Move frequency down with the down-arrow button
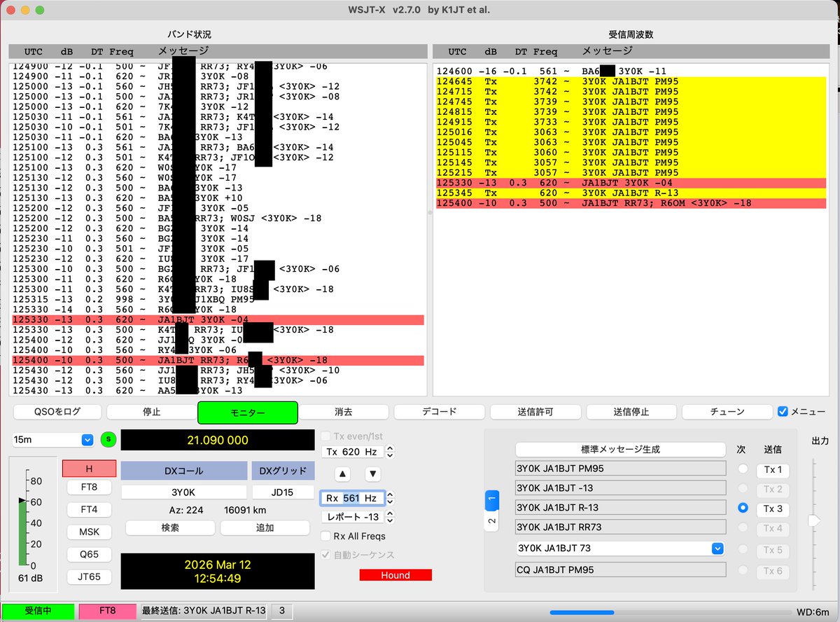Screen dimensions: 840x622 point(373,474)
